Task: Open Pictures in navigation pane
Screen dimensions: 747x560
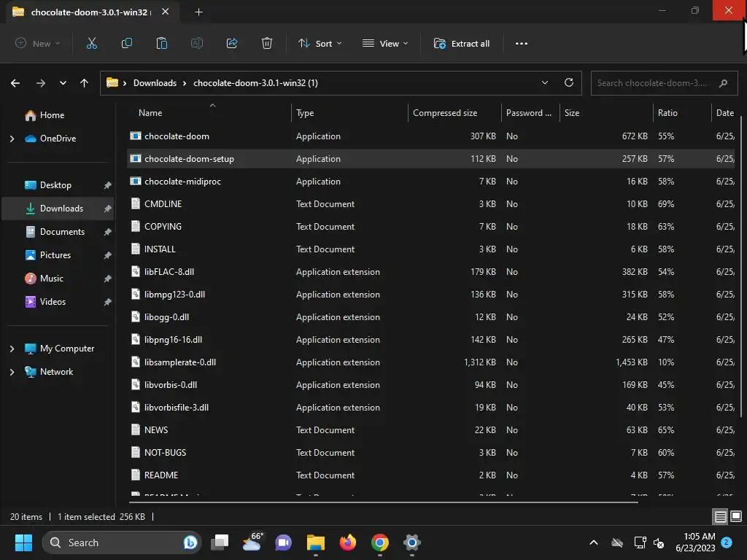Action: (58, 255)
